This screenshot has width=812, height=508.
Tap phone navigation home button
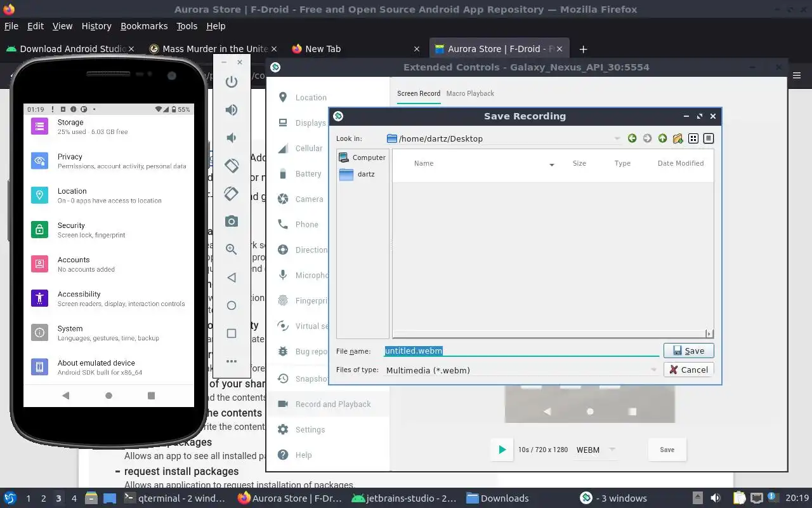[x=108, y=396]
